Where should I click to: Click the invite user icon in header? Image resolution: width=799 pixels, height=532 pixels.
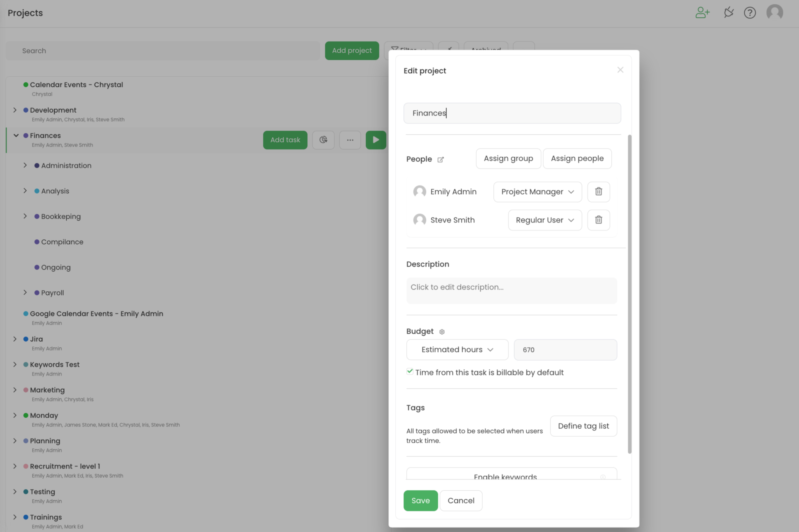702,13
